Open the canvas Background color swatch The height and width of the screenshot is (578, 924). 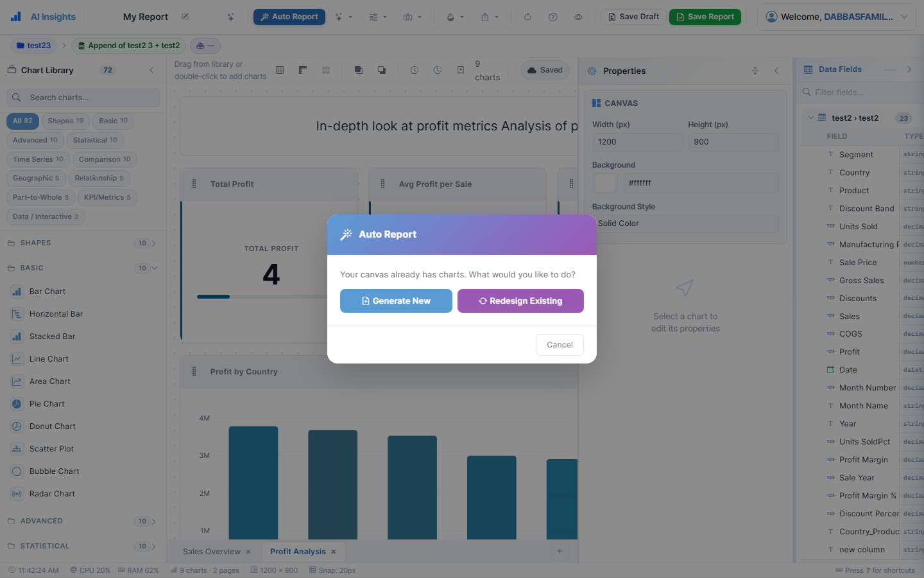click(x=605, y=183)
